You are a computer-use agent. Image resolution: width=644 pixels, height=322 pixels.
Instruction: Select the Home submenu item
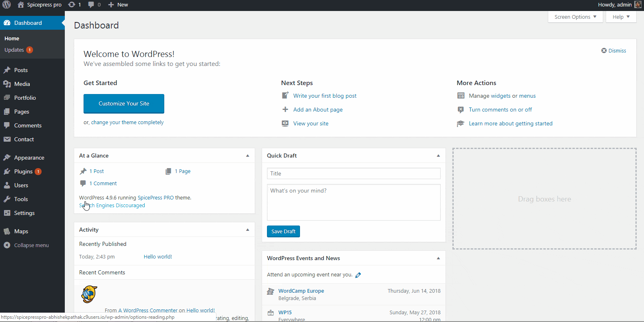click(x=12, y=38)
